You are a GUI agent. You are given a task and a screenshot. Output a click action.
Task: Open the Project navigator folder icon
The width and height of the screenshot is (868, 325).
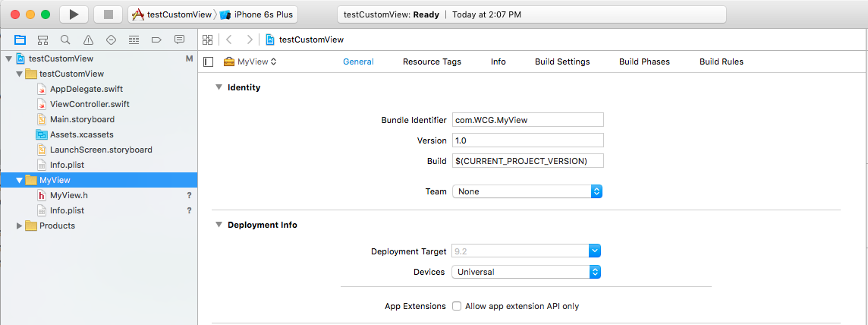tap(20, 39)
